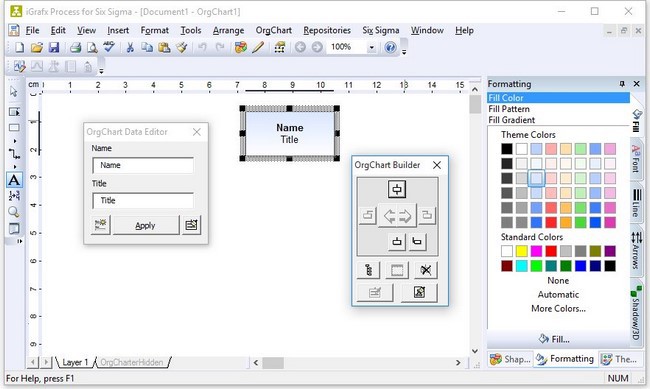Screen dimensions: 650x389
Task: Click the Save diskette icon in toolbar
Action: pyautogui.click(x=54, y=47)
